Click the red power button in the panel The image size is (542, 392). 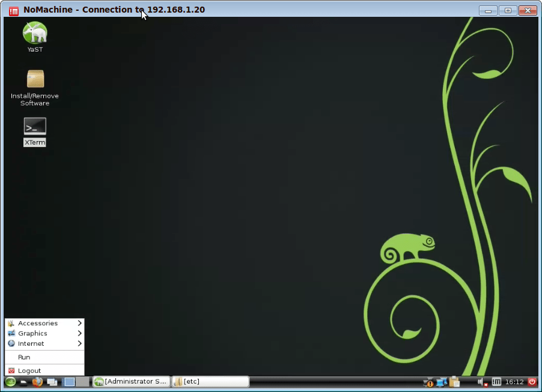(x=532, y=382)
